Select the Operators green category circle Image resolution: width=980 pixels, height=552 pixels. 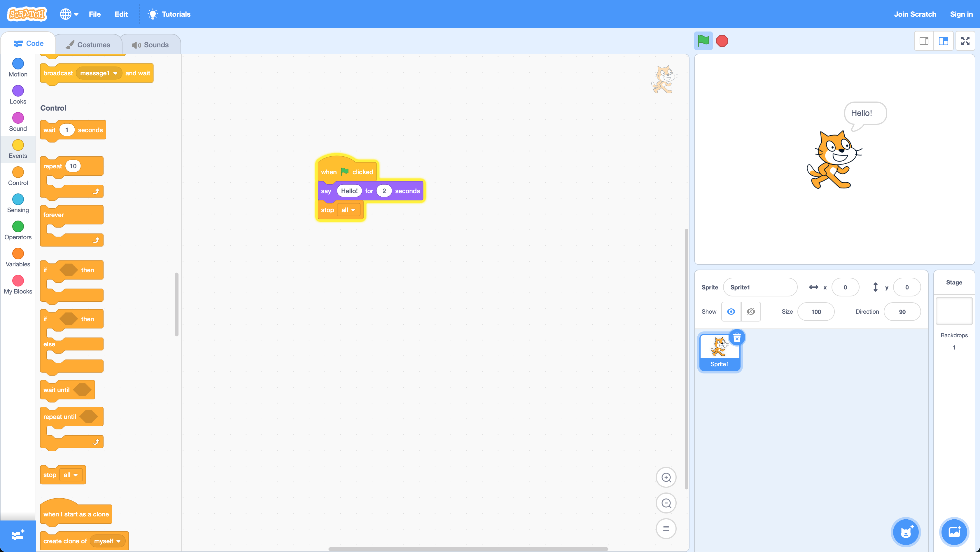[x=18, y=226]
